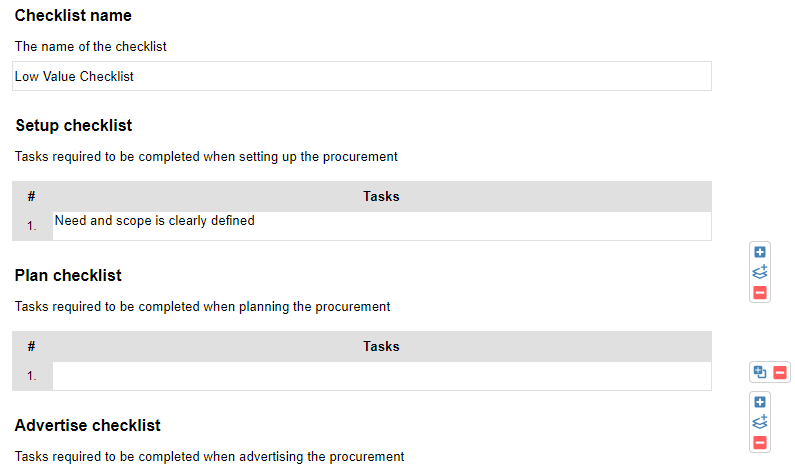The image size is (795, 471).
Task: Select the Tasks column header in Setup checklist
Action: (381, 196)
